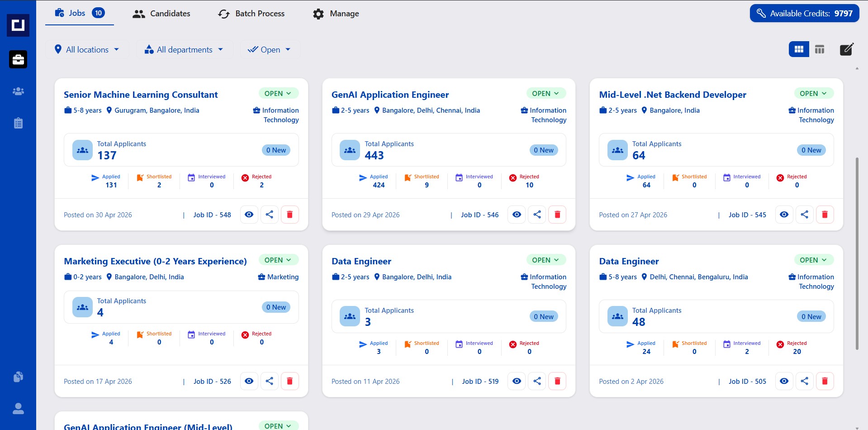Switch to table view layout
The width and height of the screenshot is (868, 430).
point(820,49)
